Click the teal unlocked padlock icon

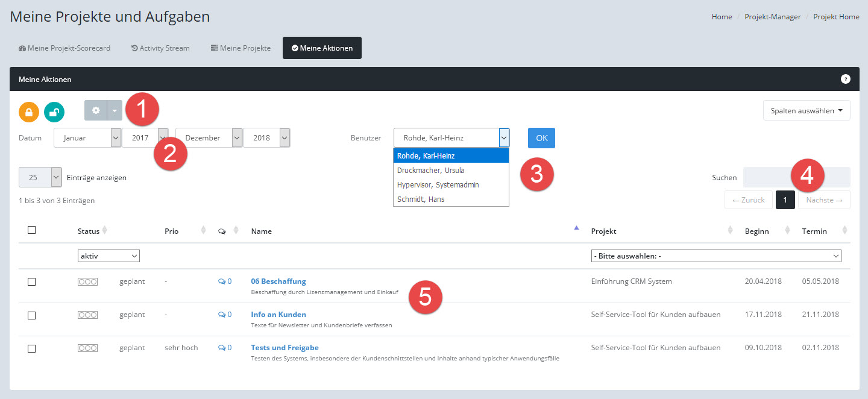pyautogui.click(x=54, y=112)
